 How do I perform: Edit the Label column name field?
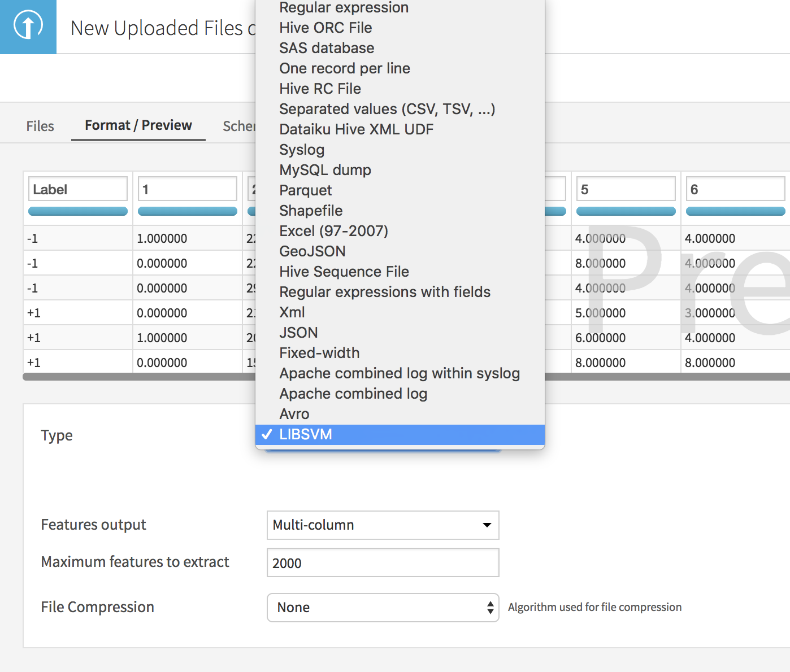click(x=78, y=189)
